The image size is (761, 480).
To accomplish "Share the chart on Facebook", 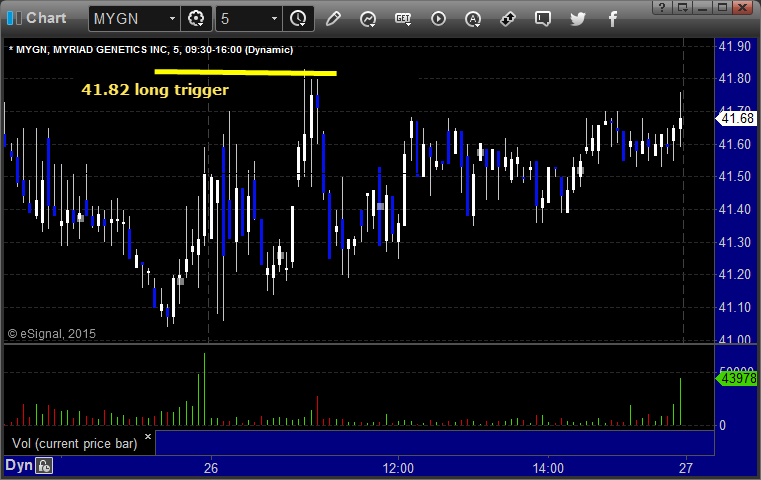I will click(613, 19).
